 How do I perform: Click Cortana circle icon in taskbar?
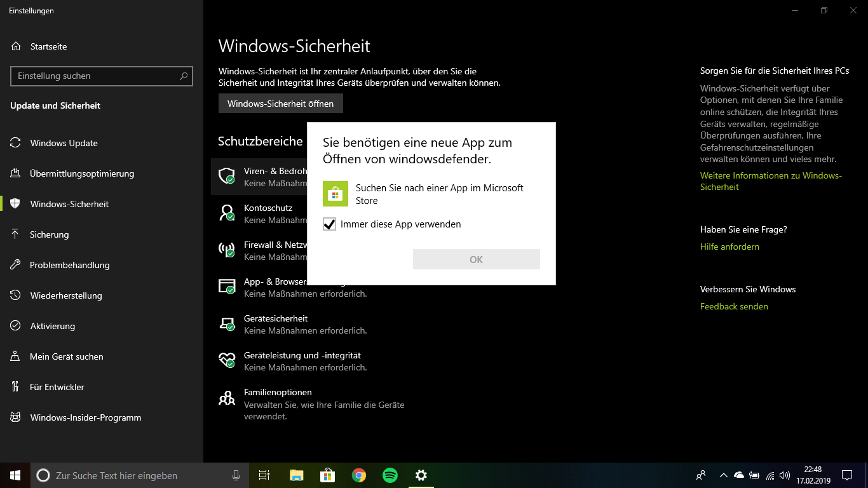[43, 475]
